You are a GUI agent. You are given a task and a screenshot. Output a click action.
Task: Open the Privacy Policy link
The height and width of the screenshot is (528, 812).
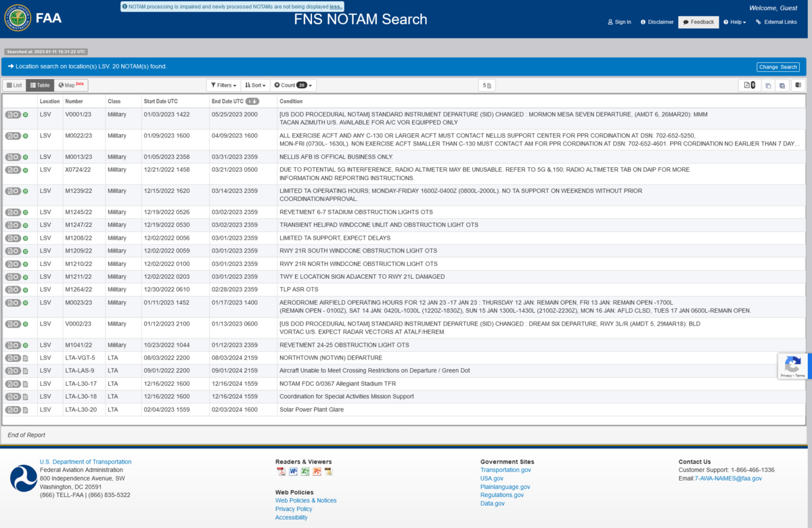coord(294,509)
